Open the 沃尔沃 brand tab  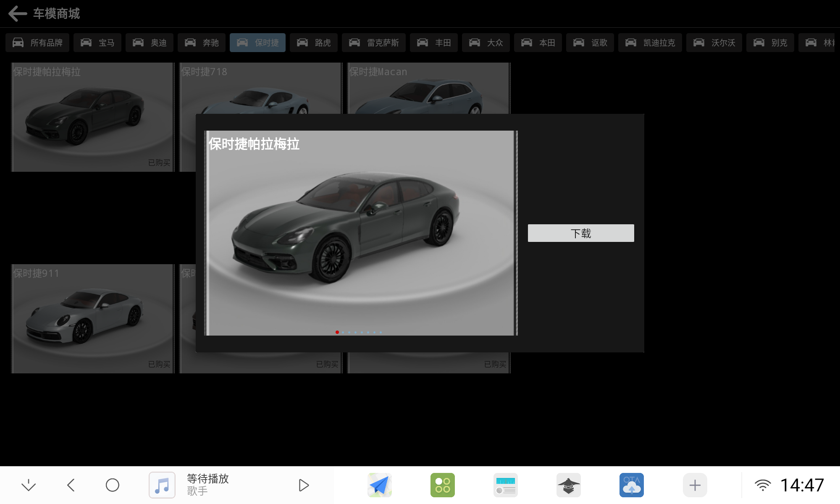pyautogui.click(x=714, y=42)
